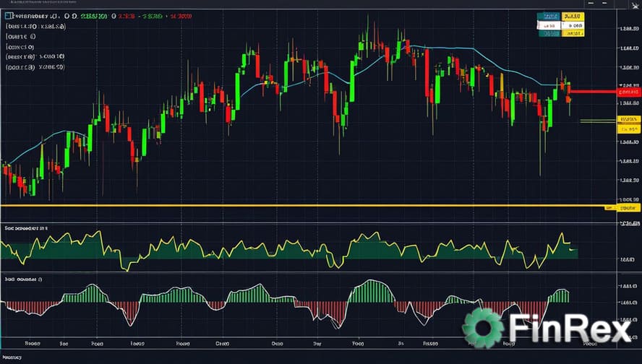Click the white quantity field in order panel
642x364 pixels.
(549, 25)
